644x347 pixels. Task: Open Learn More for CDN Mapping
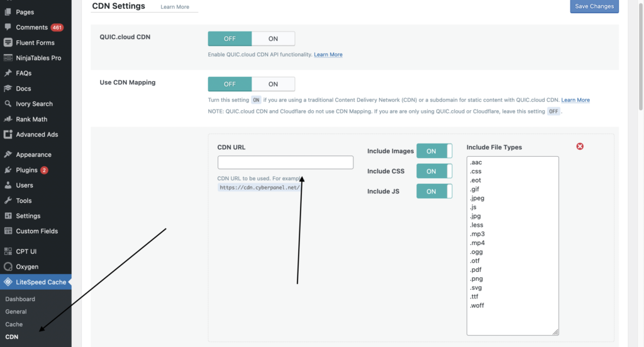coord(575,100)
